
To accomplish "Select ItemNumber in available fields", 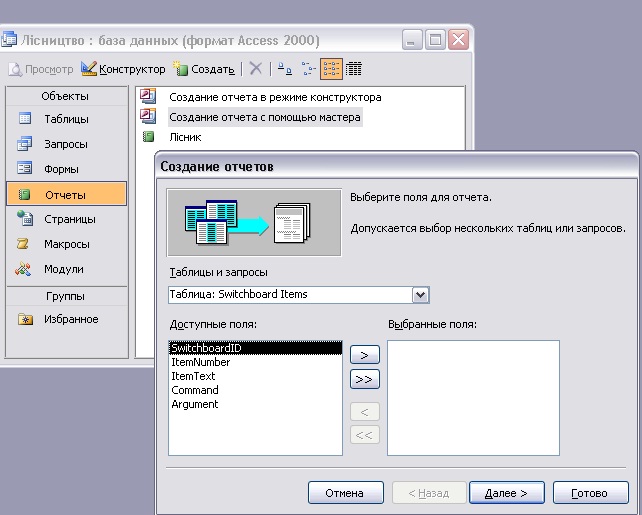I will (255, 362).
